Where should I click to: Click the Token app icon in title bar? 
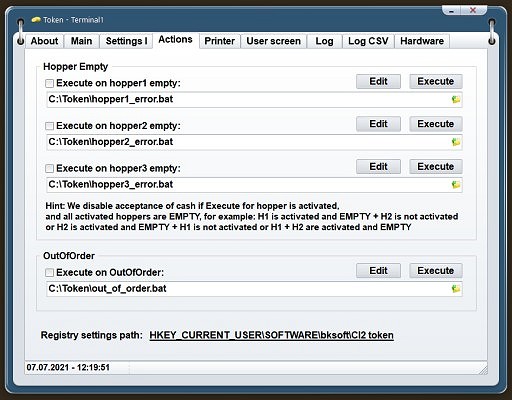(x=36, y=20)
